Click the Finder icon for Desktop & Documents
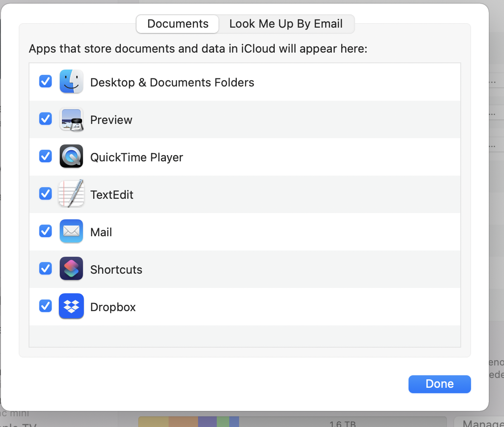 (71, 82)
